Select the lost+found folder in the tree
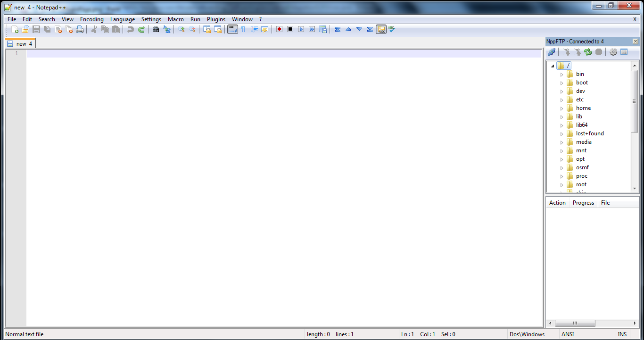 (589, 133)
